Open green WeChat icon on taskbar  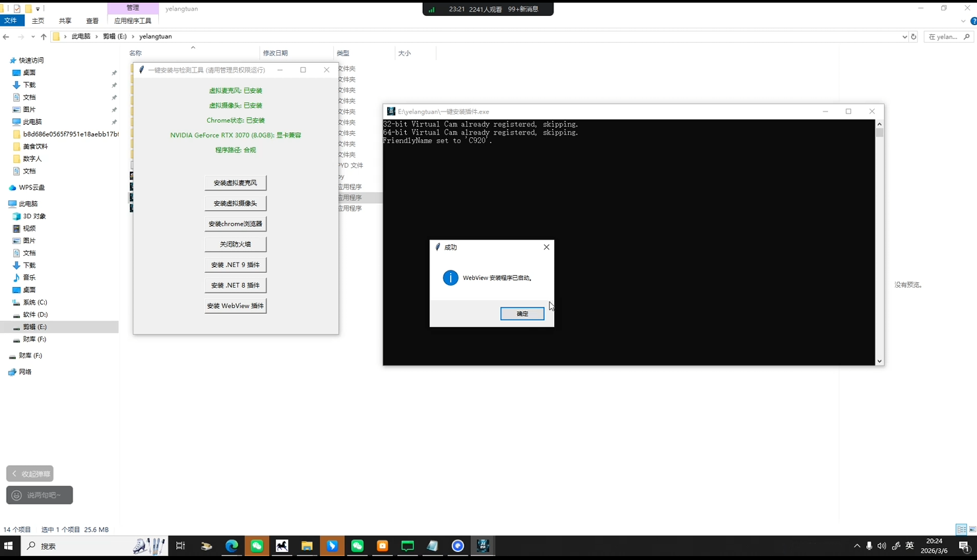[257, 546]
